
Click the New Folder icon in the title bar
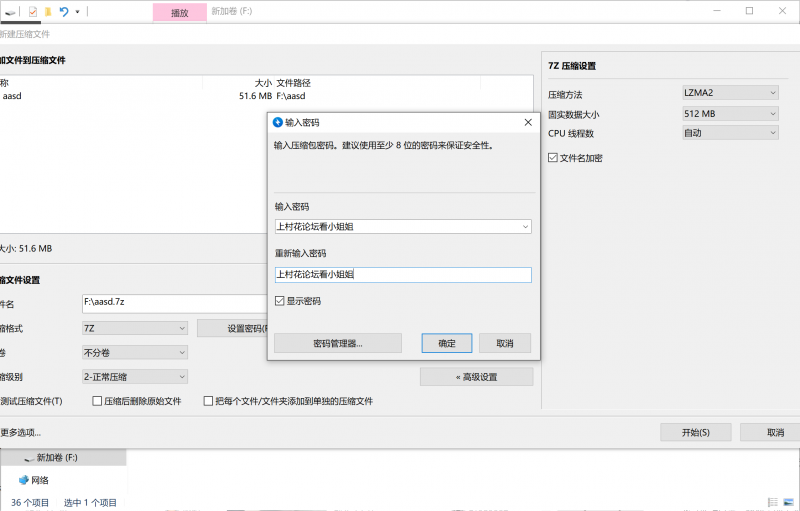point(47,12)
